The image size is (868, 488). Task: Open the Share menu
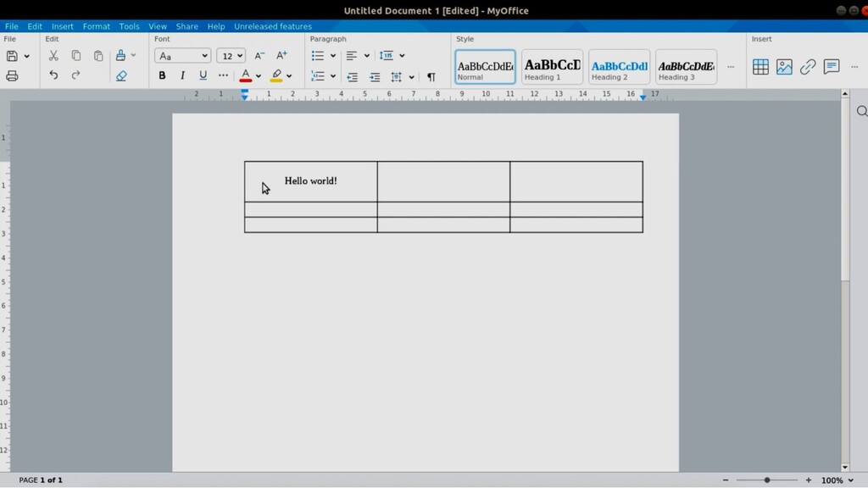[x=187, y=26]
